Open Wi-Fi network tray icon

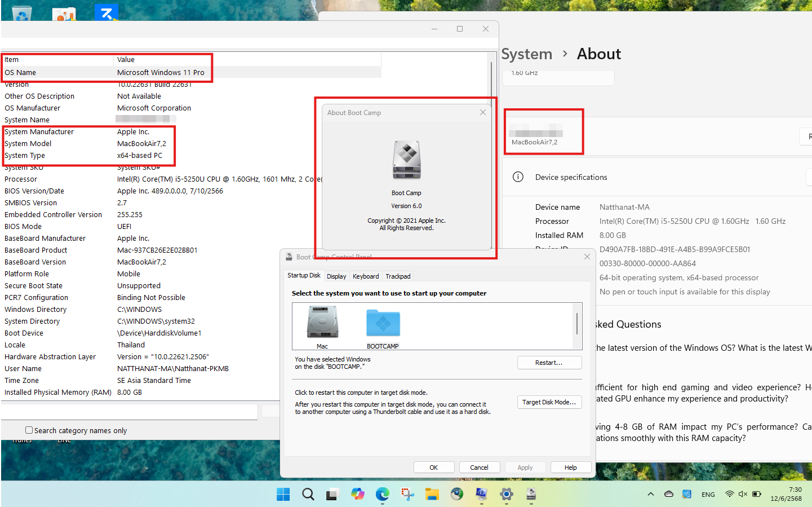coord(730,495)
